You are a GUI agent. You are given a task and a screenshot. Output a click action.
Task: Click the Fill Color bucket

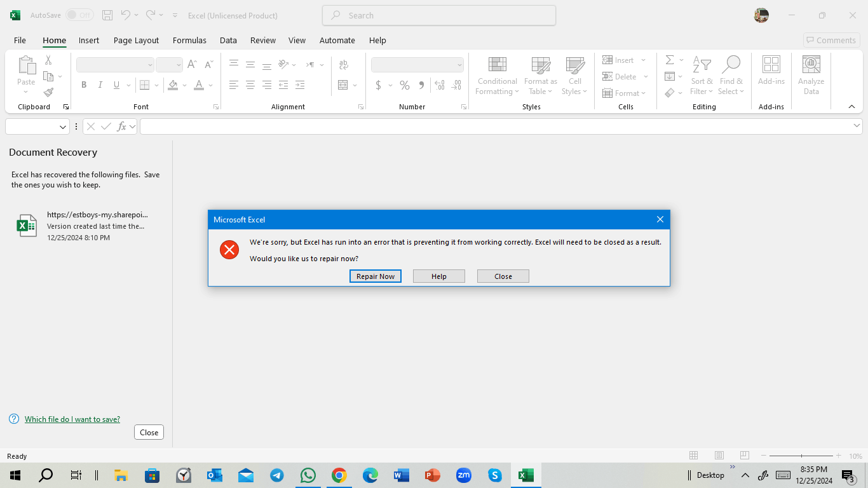point(173,85)
